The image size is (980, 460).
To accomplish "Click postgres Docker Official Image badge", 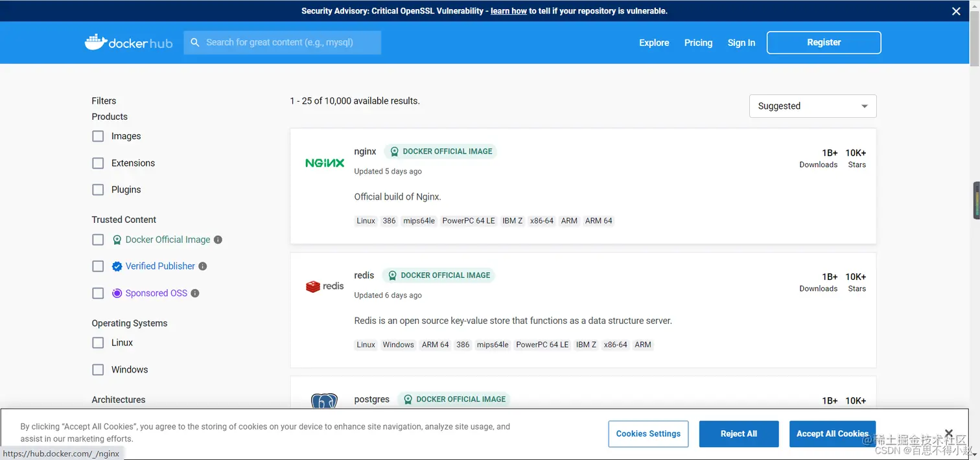I will [454, 399].
